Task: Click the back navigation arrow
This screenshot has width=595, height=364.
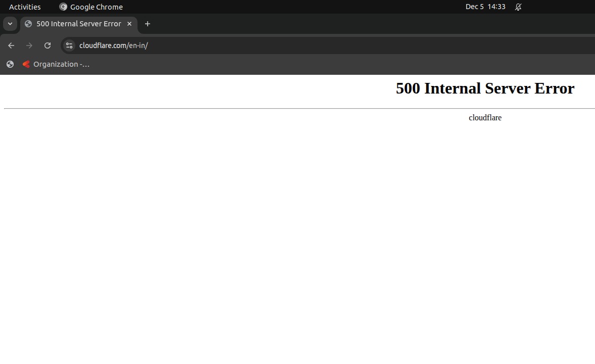Action: pos(11,45)
